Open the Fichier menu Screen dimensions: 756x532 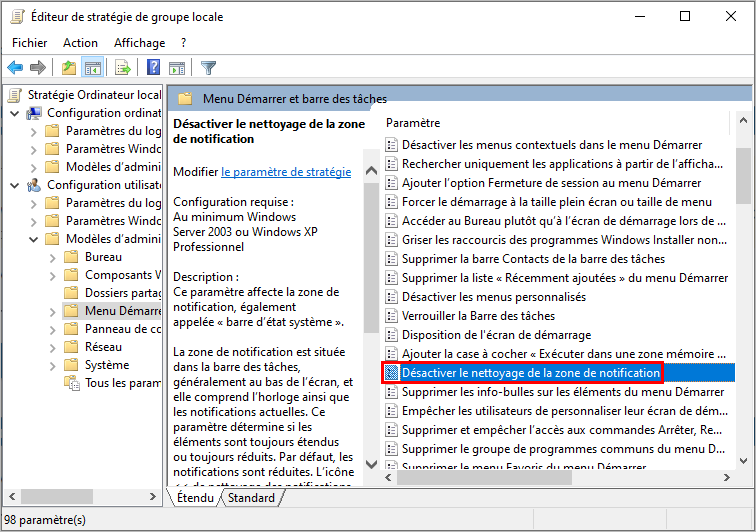click(29, 43)
